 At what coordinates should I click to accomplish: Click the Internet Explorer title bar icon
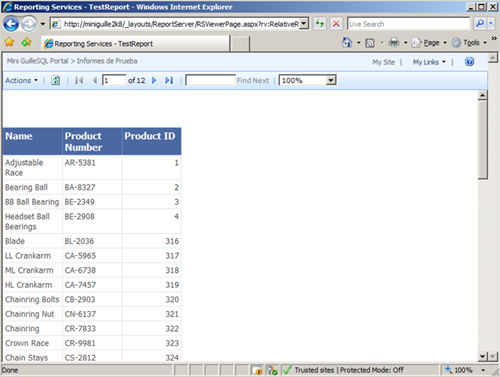point(7,7)
